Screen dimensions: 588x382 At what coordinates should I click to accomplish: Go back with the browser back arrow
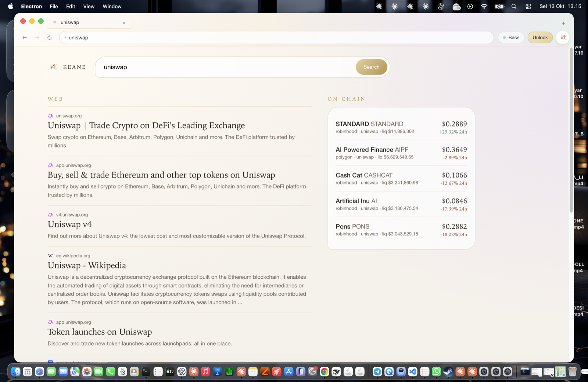[x=25, y=38]
